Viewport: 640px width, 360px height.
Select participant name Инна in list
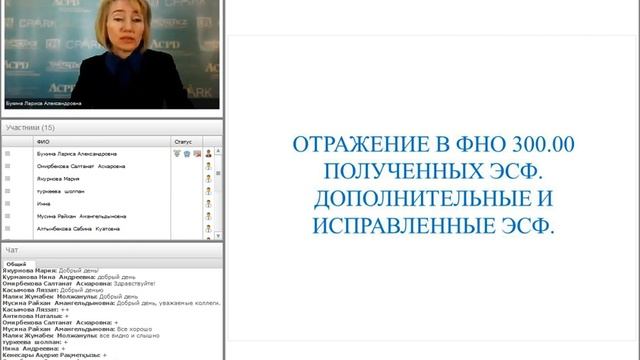pos(43,203)
